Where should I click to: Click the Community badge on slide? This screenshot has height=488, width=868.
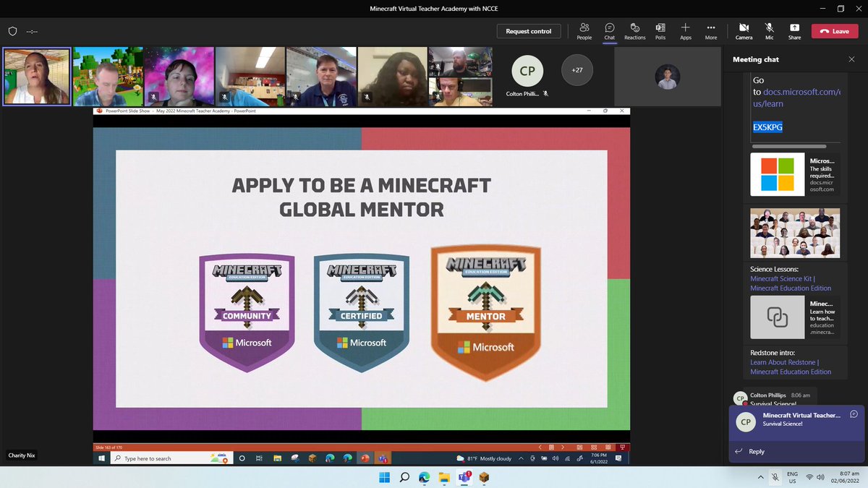tap(247, 312)
